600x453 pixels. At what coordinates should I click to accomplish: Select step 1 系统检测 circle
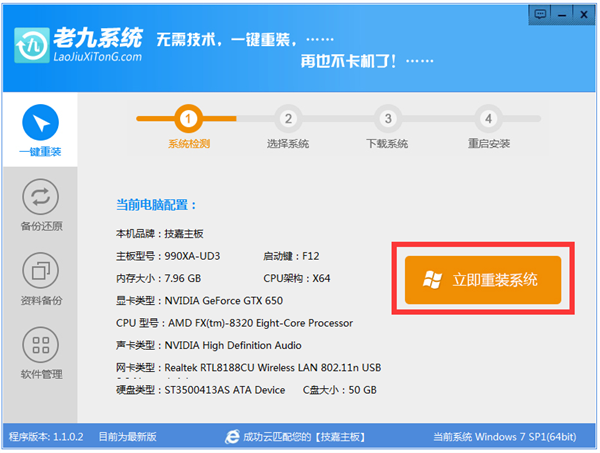point(188,119)
